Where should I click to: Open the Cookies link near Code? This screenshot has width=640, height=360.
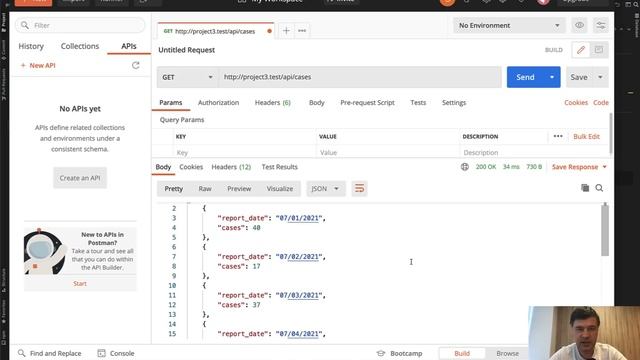click(576, 102)
